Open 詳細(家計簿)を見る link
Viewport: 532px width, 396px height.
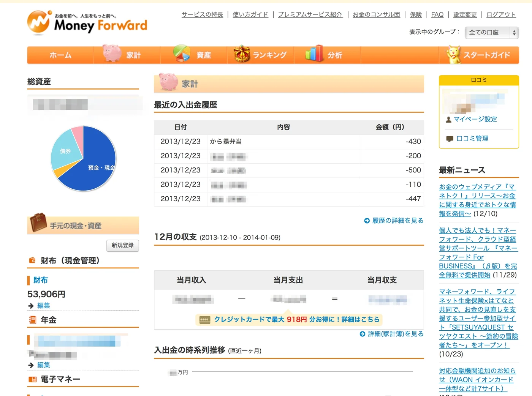coord(396,334)
